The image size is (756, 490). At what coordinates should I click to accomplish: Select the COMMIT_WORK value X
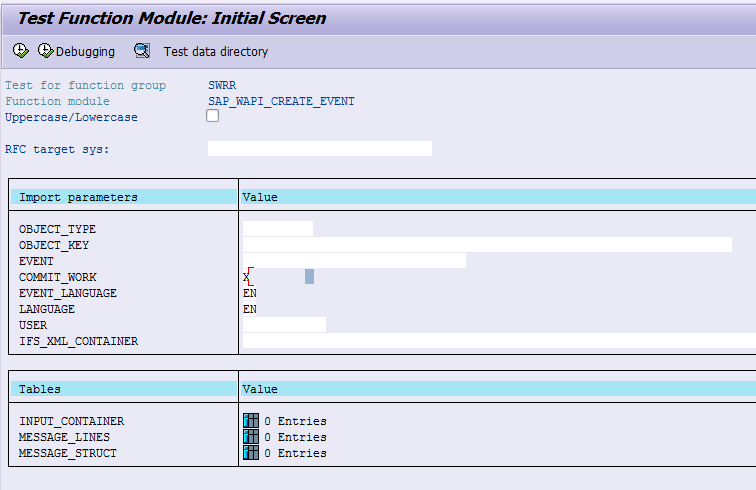(x=246, y=277)
